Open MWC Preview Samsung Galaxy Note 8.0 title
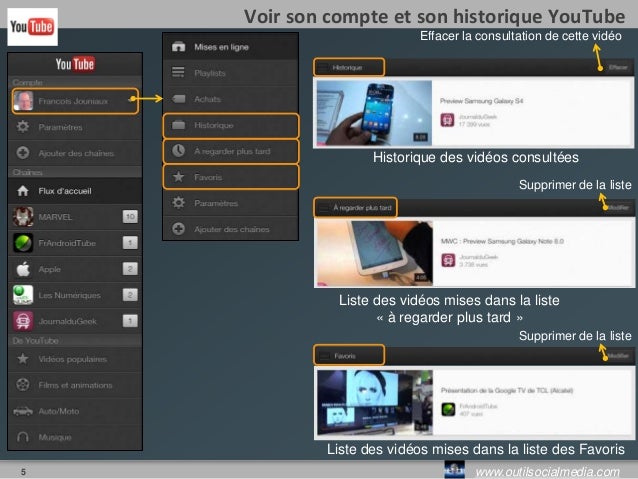Viewport: 638px width, 479px height. click(x=502, y=241)
